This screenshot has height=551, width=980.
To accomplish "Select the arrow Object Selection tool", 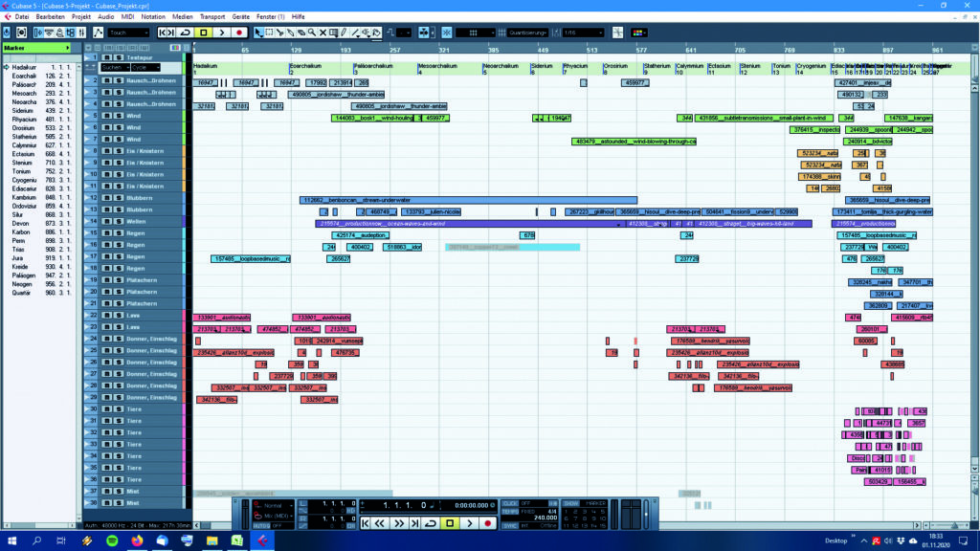I will 258,33.
